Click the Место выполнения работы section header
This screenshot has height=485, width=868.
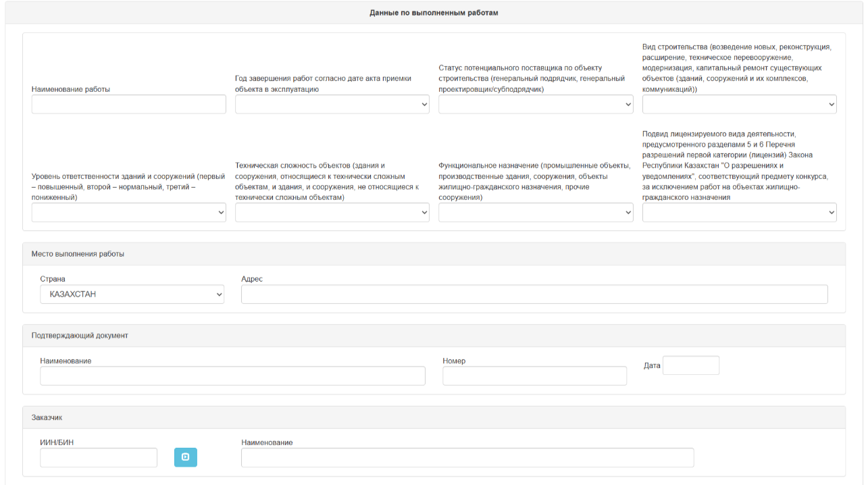coord(78,254)
